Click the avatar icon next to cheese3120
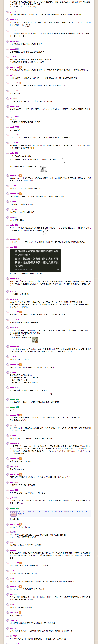This screenshot has width=98, height=644. tap(8, 320)
